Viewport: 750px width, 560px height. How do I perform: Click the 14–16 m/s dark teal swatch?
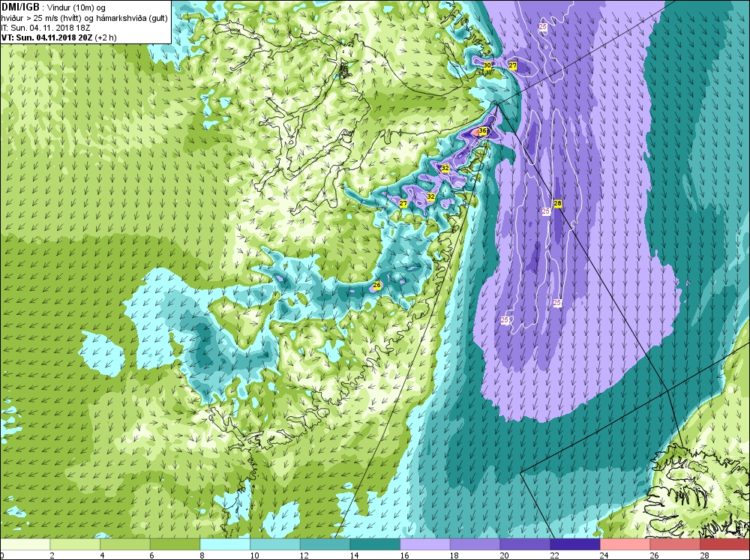[374, 545]
